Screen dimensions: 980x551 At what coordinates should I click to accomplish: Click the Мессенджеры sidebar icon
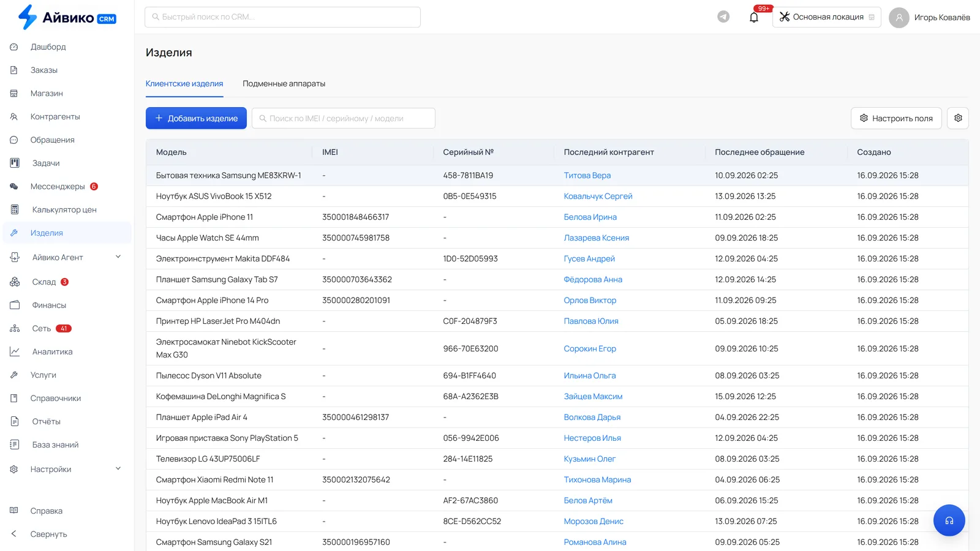tap(14, 187)
